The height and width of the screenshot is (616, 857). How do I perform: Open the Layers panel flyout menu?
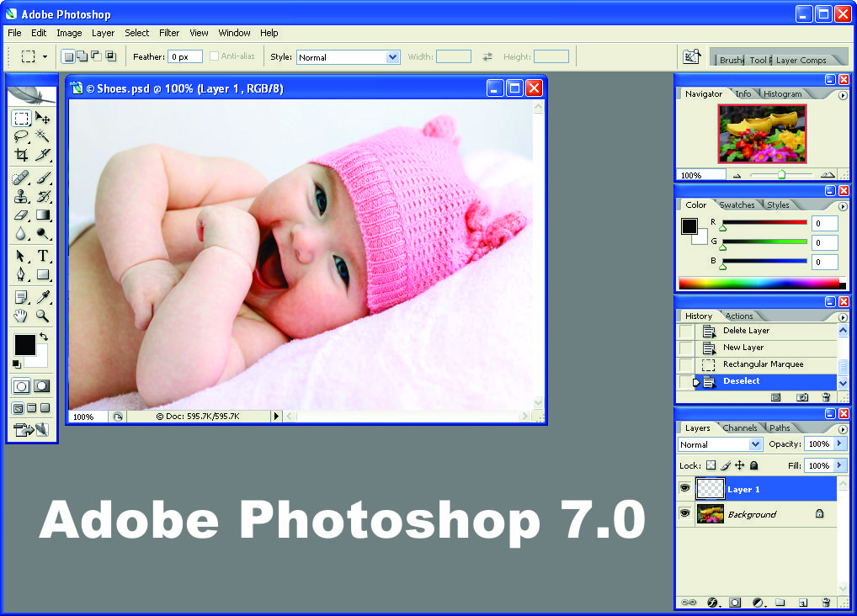(x=843, y=429)
